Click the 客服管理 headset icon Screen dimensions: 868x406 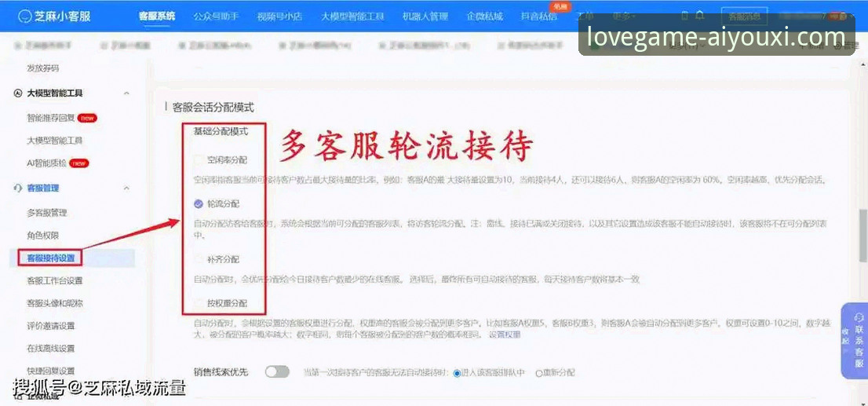[17, 188]
